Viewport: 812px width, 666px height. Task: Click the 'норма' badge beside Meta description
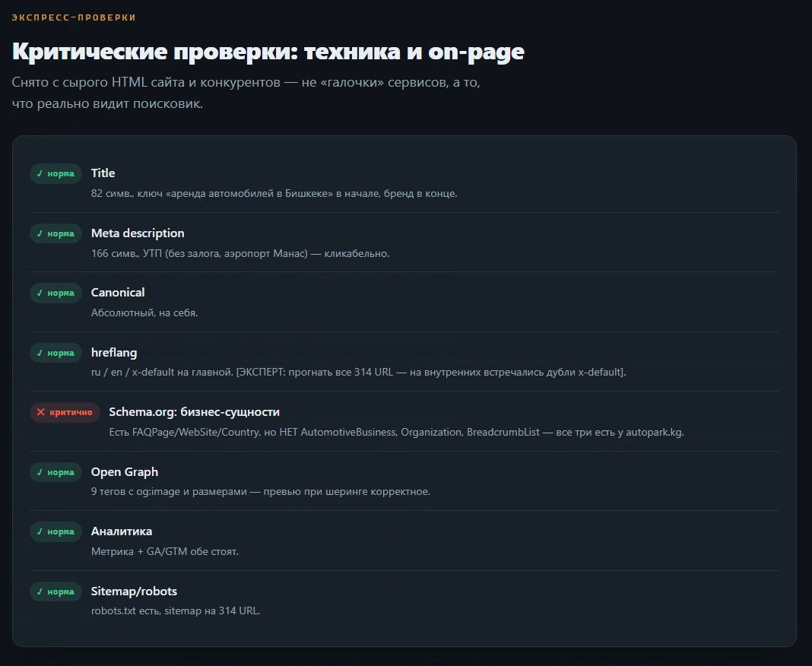[x=56, y=233]
